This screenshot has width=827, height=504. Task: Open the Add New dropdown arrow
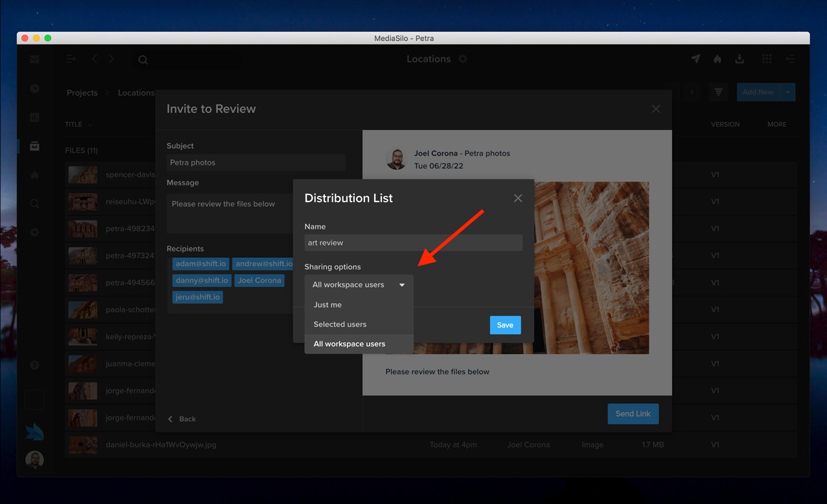(x=786, y=92)
